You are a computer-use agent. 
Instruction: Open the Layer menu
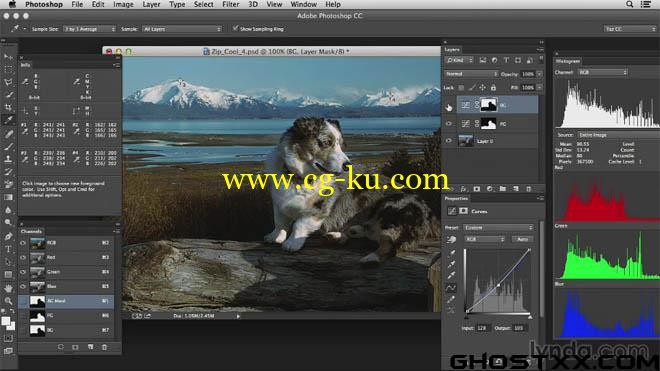coord(151,4)
